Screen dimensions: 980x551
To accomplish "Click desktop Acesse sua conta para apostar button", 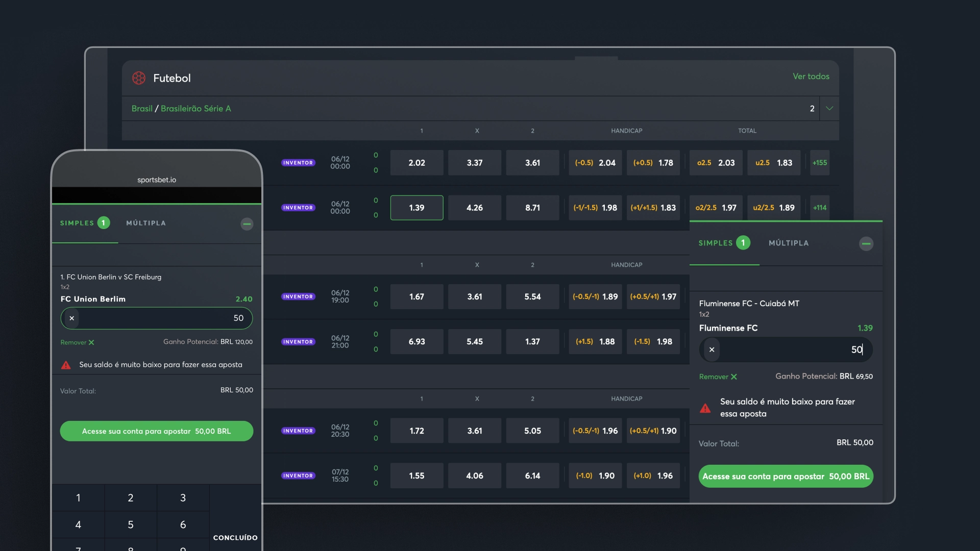I will click(x=786, y=477).
